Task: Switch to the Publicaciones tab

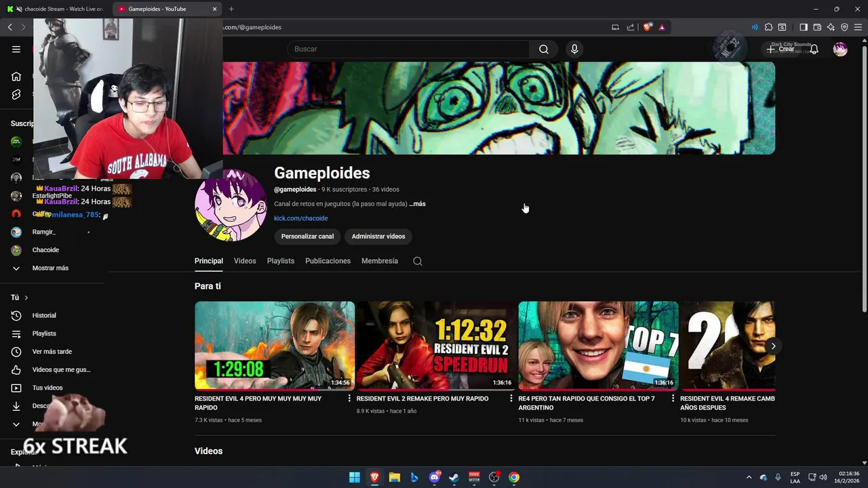Action: [328, 261]
